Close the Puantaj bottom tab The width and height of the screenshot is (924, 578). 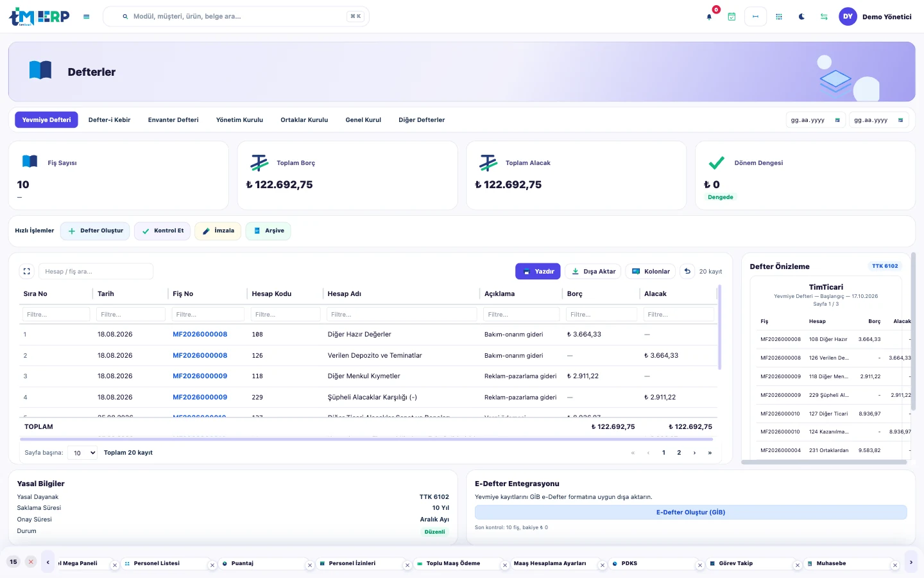(x=310, y=565)
